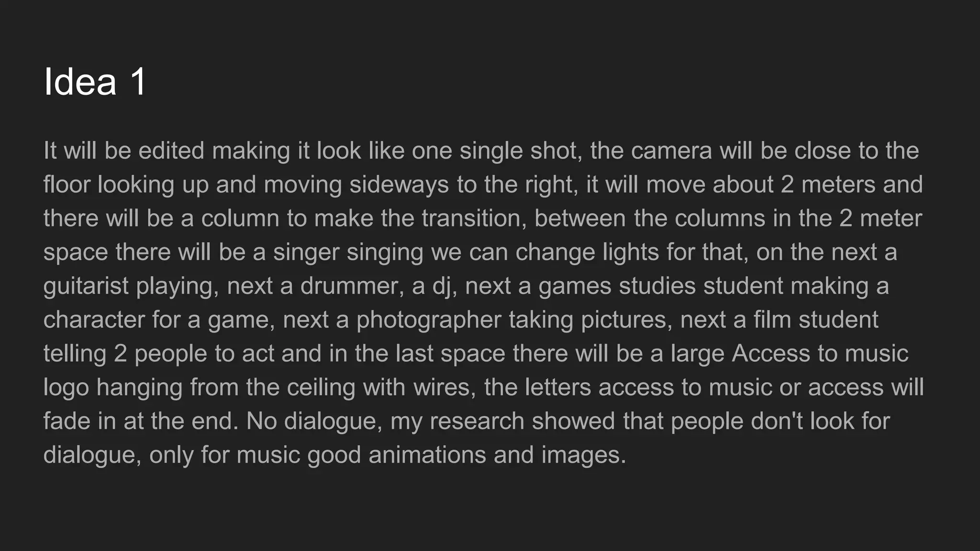Click the "Idea 1" slide title

point(95,82)
